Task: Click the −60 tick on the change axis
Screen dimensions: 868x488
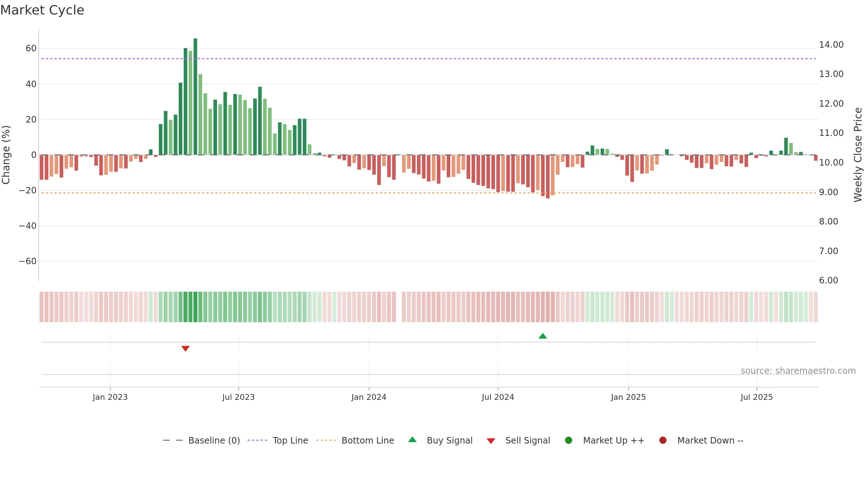Action: pyautogui.click(x=28, y=261)
